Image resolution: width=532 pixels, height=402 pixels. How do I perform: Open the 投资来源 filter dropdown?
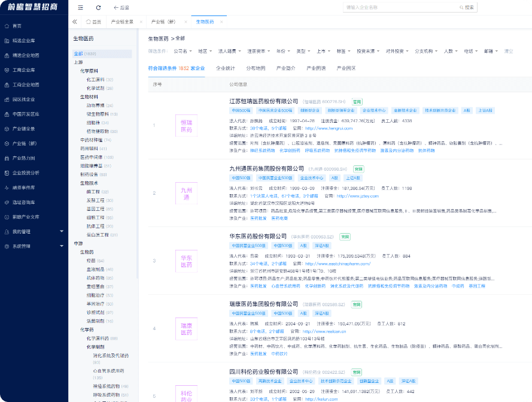click(368, 52)
